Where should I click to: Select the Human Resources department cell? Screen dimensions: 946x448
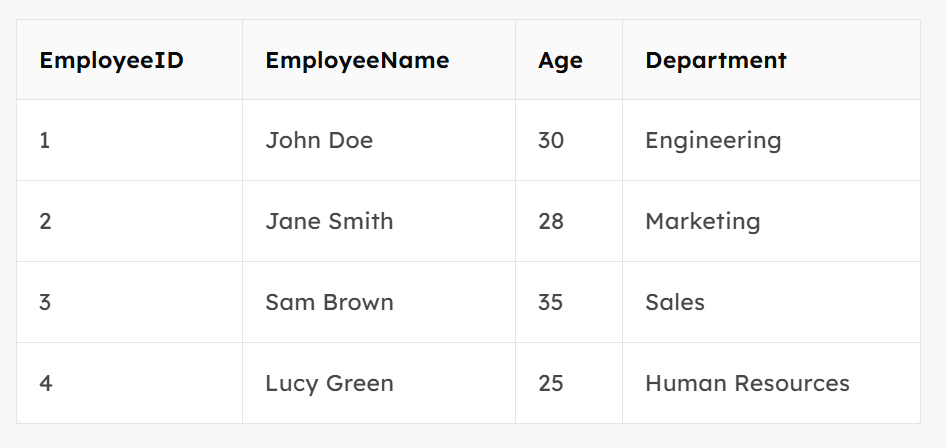771,383
